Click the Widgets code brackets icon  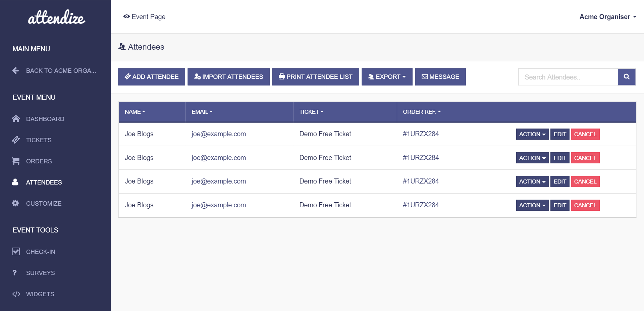pos(16,294)
